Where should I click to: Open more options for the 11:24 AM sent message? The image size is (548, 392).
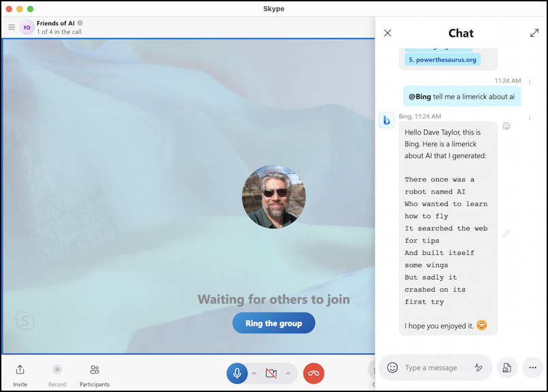tap(530, 82)
